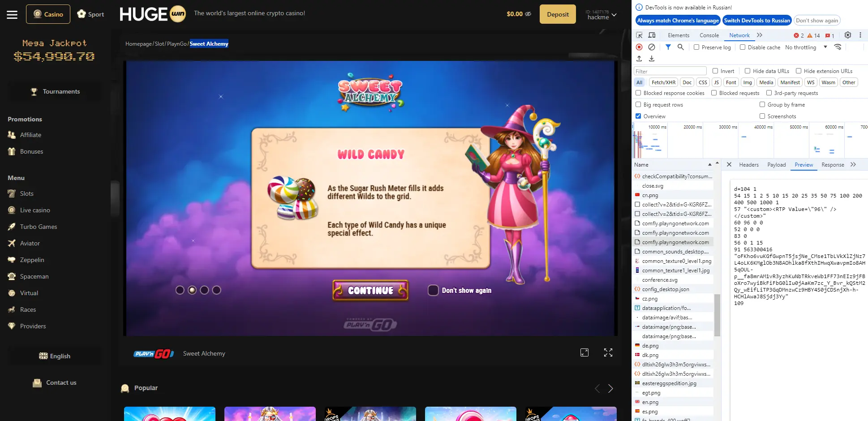Show the two errors in the DevTools toolbar
868x421 pixels.
click(x=799, y=35)
